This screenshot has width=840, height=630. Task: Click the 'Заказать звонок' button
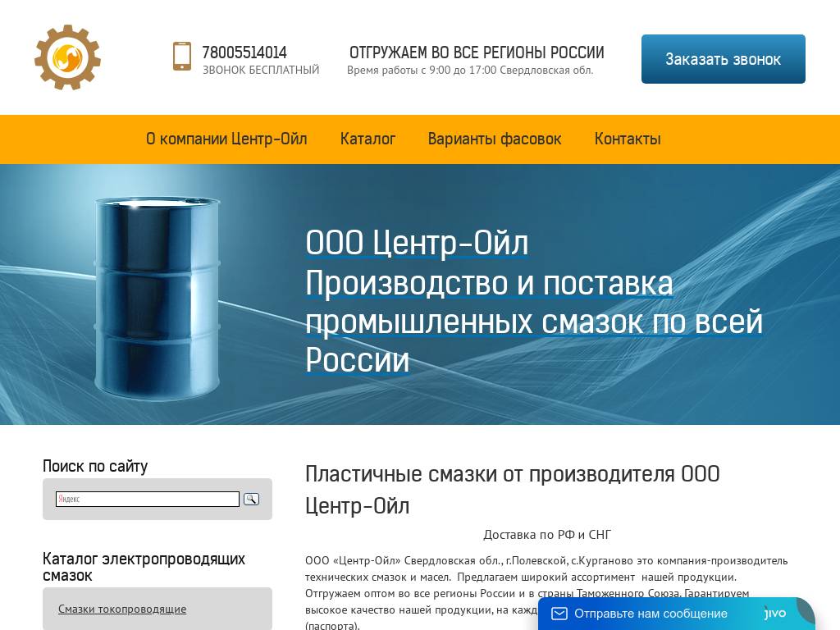click(724, 59)
